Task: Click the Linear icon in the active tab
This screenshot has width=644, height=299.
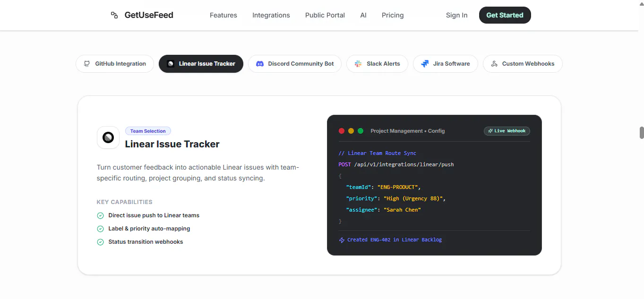Action: 171,64
